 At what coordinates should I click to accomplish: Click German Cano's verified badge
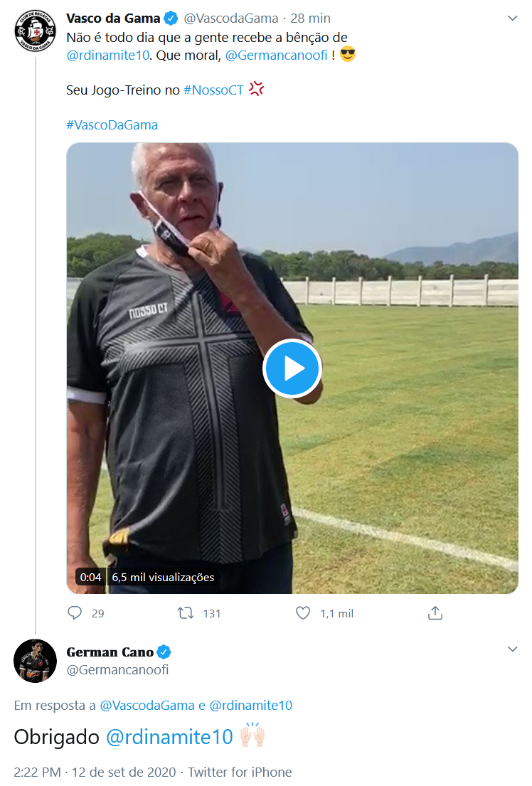164,652
